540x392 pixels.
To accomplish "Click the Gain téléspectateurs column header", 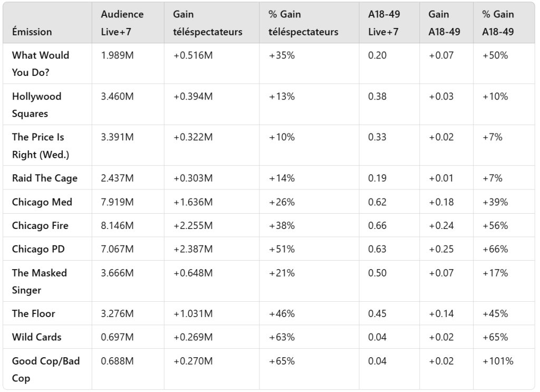I will pos(208,23).
